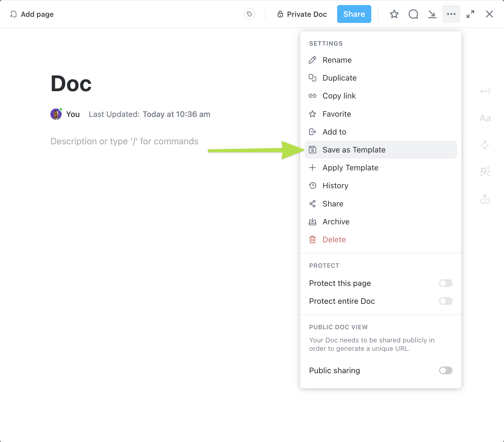The height and width of the screenshot is (442, 504).
Task: Click the collapse sidebar arrow icon
Action: (485, 91)
